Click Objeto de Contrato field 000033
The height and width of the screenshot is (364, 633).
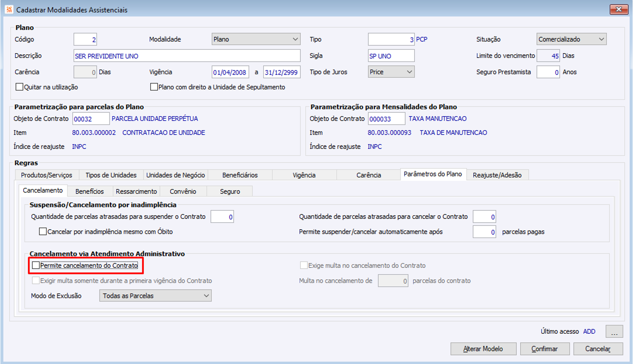click(387, 119)
